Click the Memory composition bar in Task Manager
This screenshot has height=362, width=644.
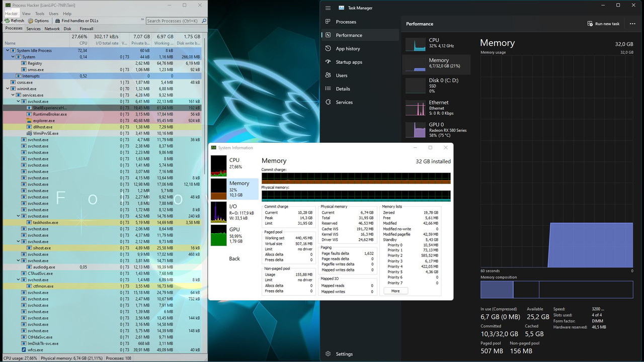point(556,290)
